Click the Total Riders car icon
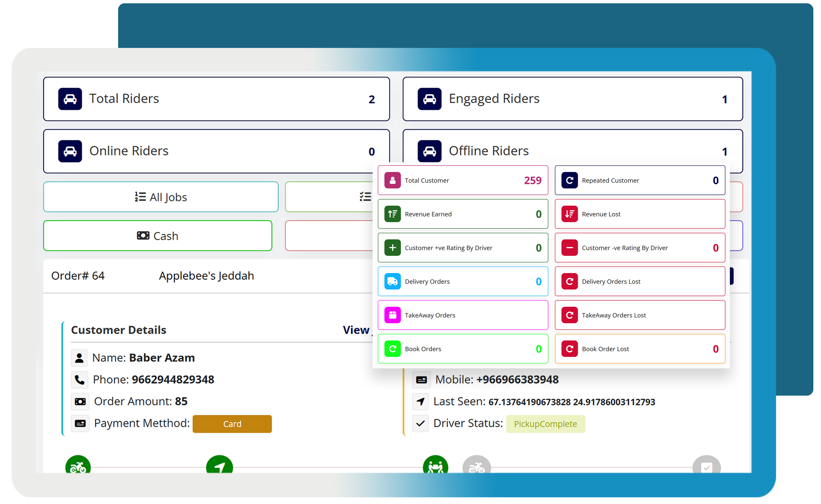 point(71,100)
